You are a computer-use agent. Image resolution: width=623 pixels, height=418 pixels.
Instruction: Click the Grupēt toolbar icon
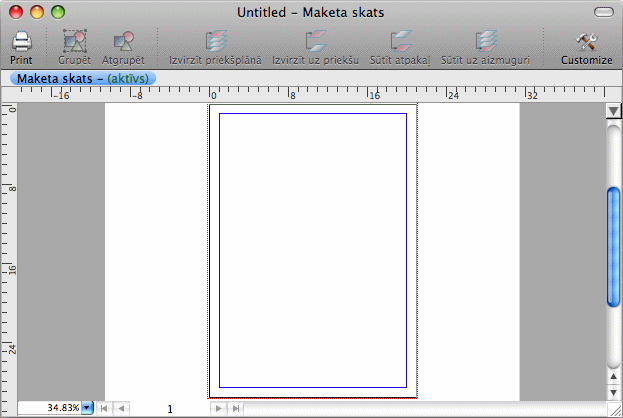[74, 41]
